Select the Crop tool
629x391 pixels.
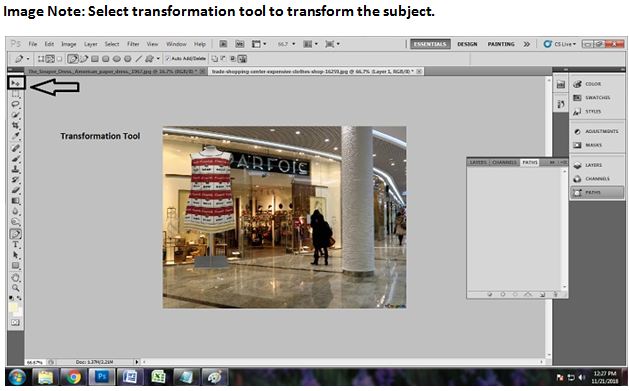(15, 125)
